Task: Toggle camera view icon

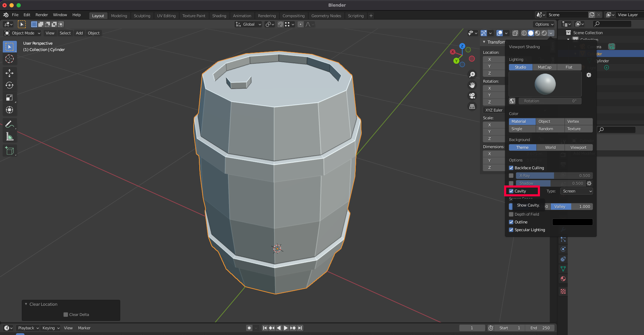Action: click(x=472, y=96)
